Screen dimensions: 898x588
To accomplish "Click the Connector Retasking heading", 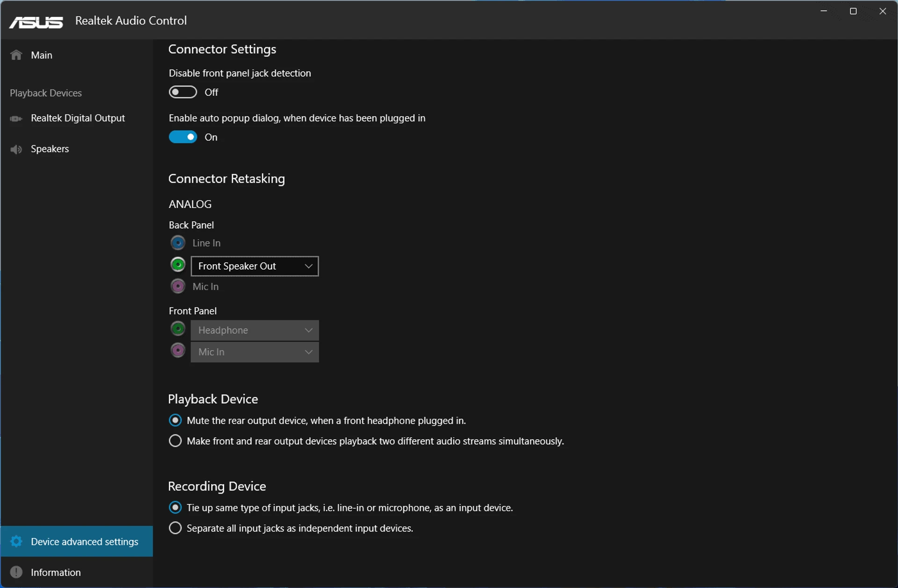I will [x=226, y=179].
